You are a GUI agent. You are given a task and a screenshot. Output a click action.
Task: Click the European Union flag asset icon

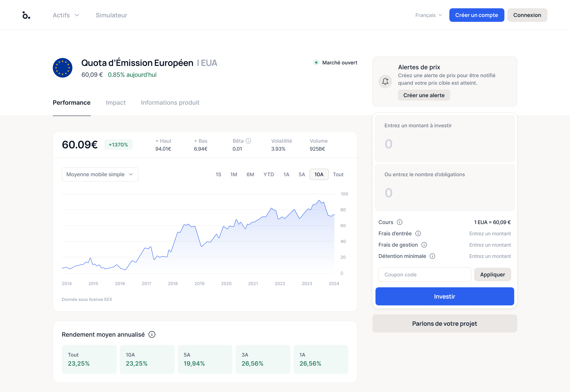point(62,68)
